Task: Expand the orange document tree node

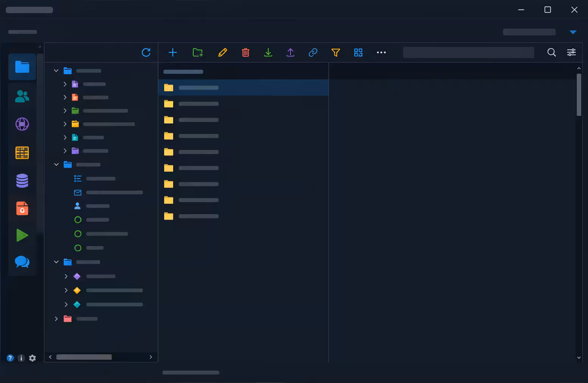Action: [65, 97]
